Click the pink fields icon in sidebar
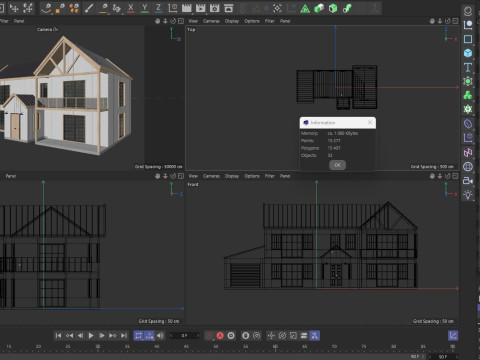480x360 pixels. [468, 153]
